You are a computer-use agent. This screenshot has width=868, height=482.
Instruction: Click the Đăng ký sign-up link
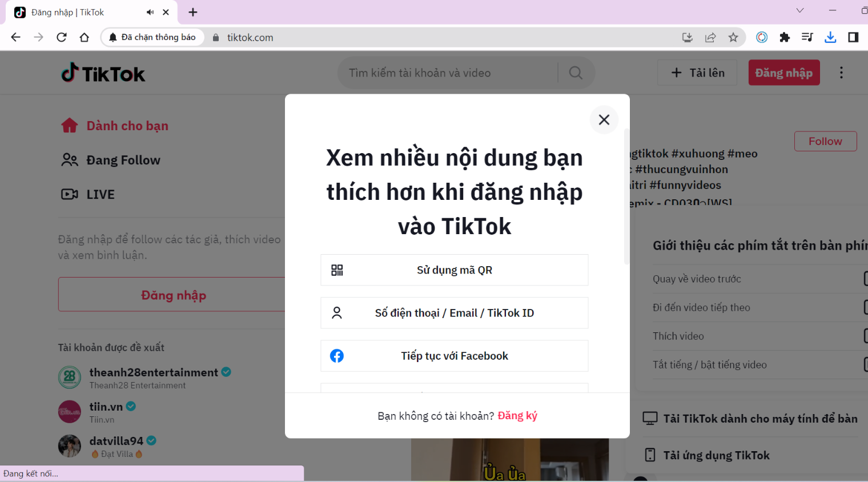click(x=517, y=416)
